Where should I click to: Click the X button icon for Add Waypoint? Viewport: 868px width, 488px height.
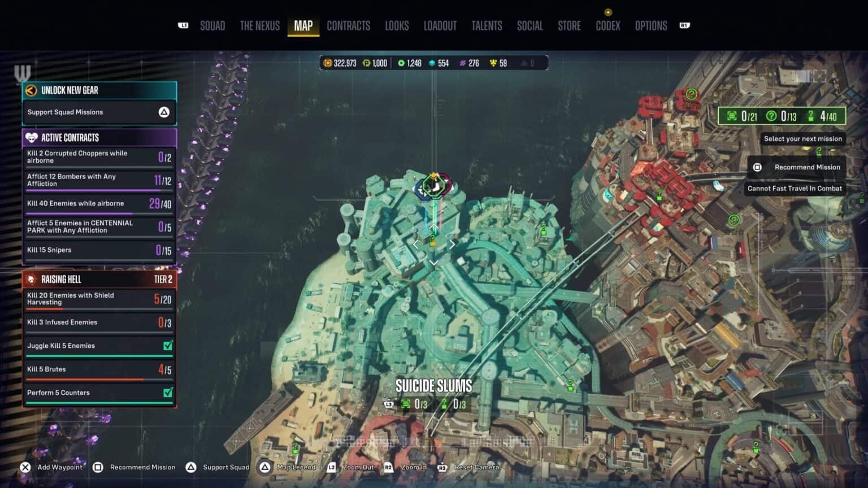[25, 467]
